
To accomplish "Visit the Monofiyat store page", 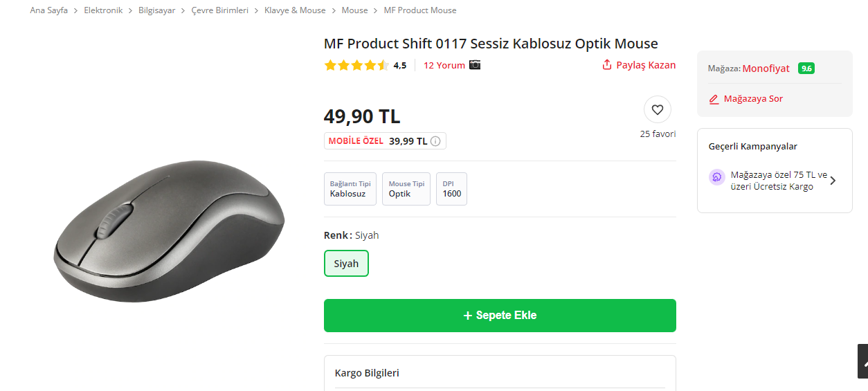I will coord(766,69).
